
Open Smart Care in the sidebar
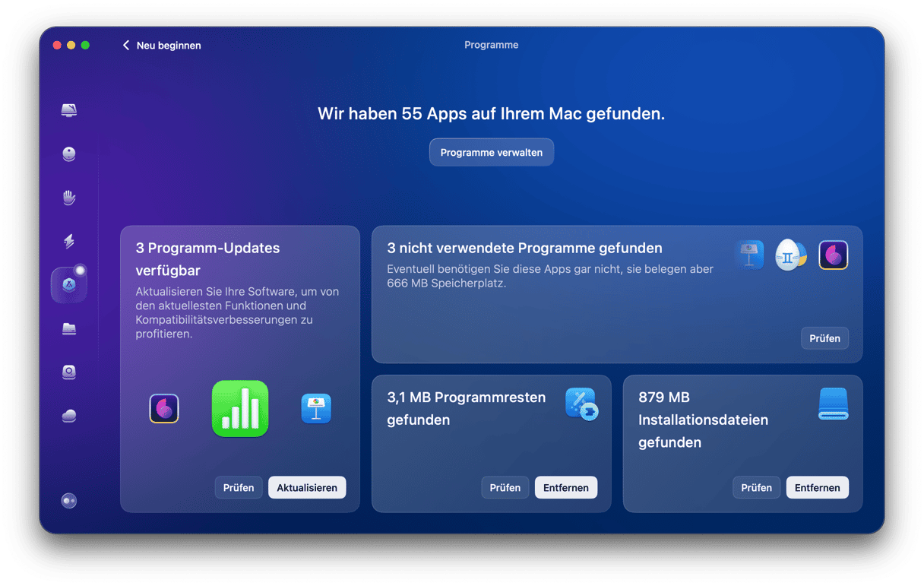click(69, 111)
